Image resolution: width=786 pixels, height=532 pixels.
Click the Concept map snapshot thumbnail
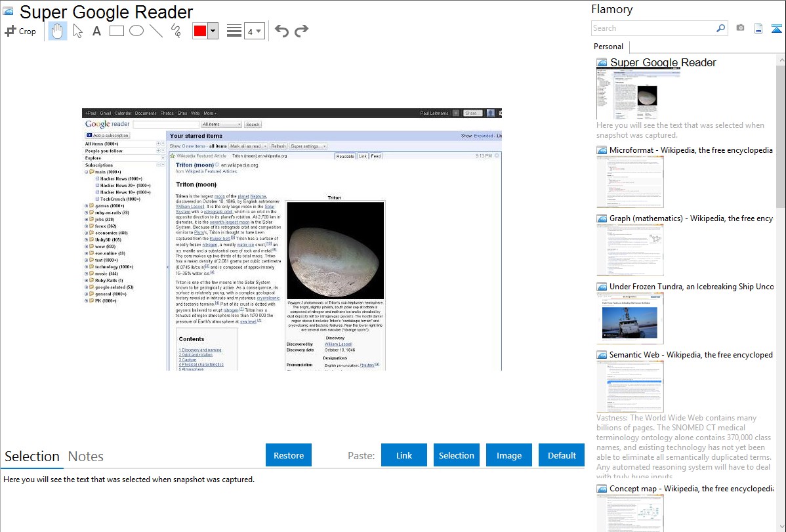click(x=630, y=513)
